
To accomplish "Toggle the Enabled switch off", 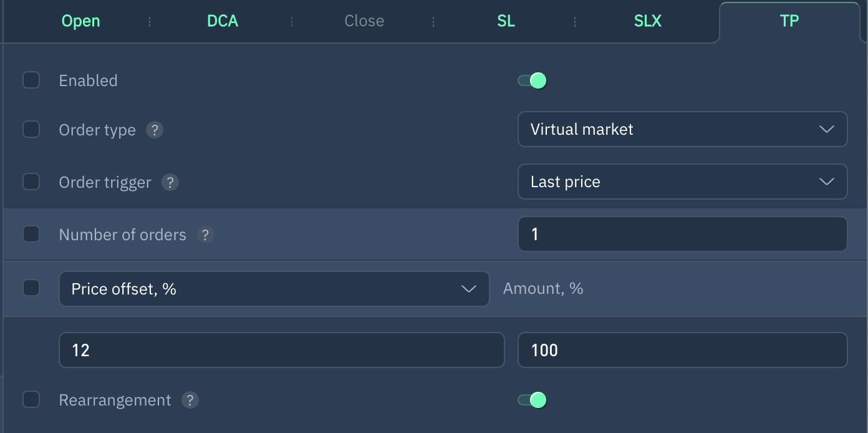I will coord(532,80).
